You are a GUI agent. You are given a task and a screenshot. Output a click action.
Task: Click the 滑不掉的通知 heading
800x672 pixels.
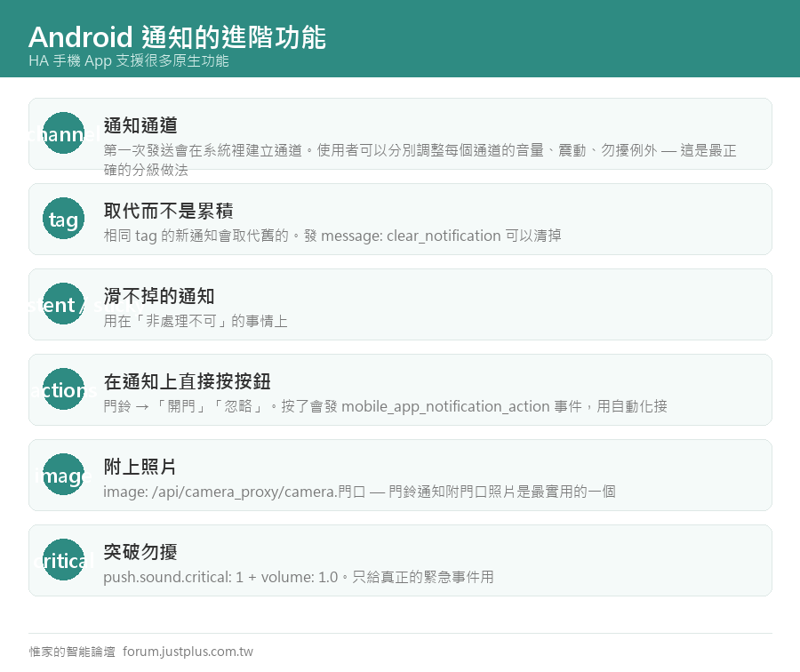point(159,296)
